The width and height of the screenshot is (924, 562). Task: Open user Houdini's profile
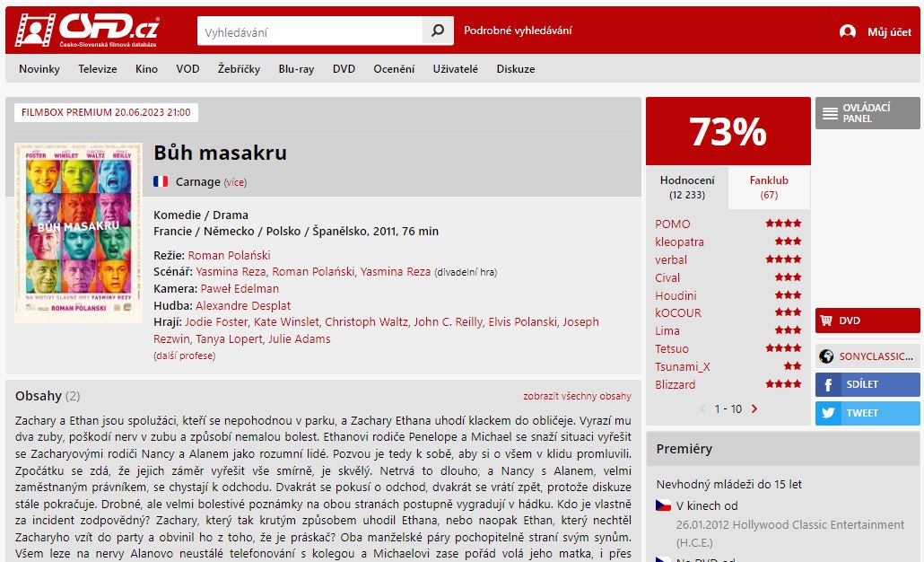[x=676, y=295]
